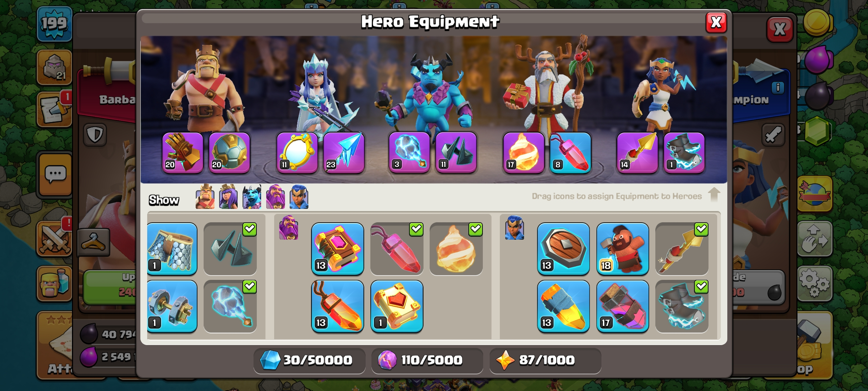Select the Barbarian King's Spiky Ball equipment
The width and height of the screenshot is (868, 391).
point(229,152)
